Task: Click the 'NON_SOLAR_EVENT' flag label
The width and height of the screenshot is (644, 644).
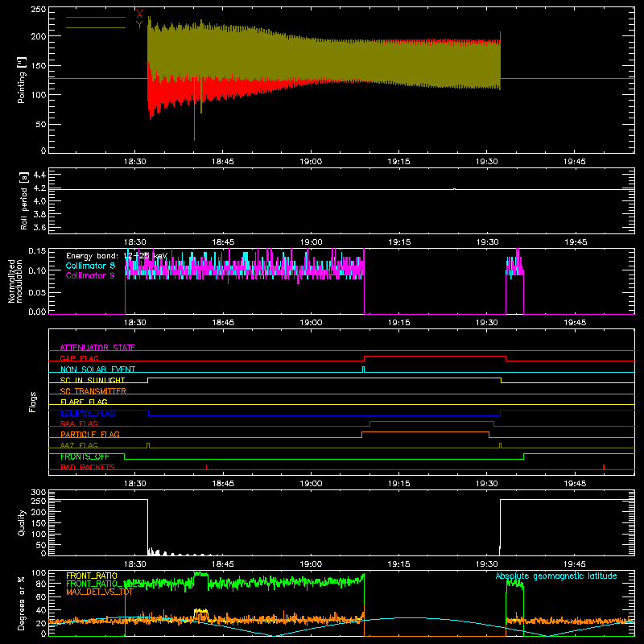Action: pos(97,369)
